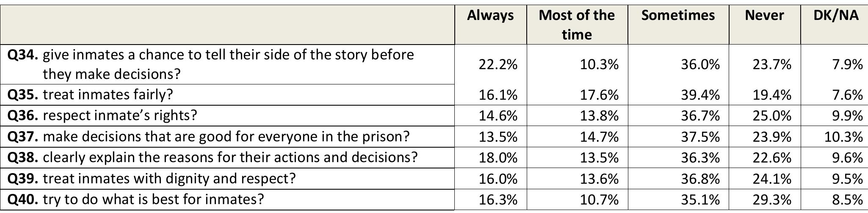Image resolution: width=868 pixels, height=213 pixels.
Task: Select the 13.6% value in Q39 row
Action: click(599, 178)
